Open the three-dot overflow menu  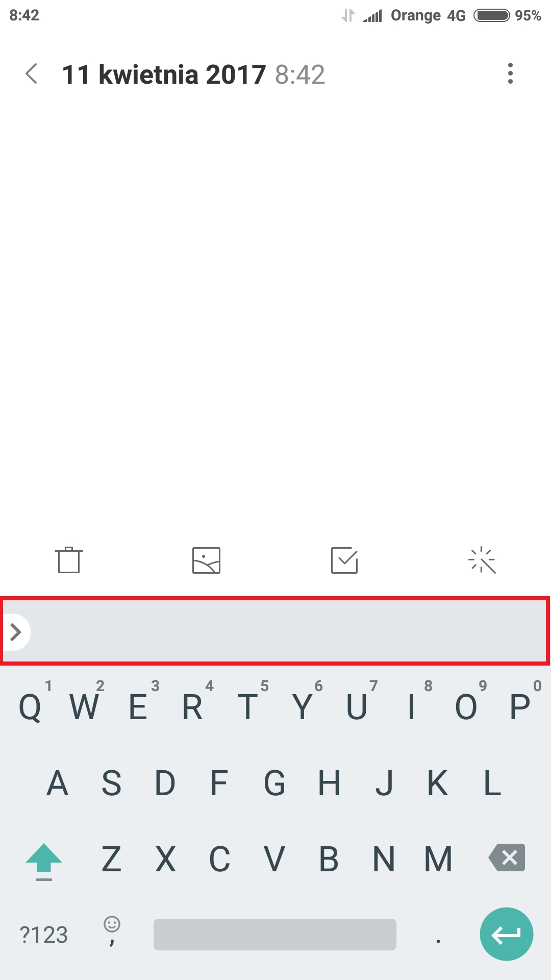pos(510,73)
